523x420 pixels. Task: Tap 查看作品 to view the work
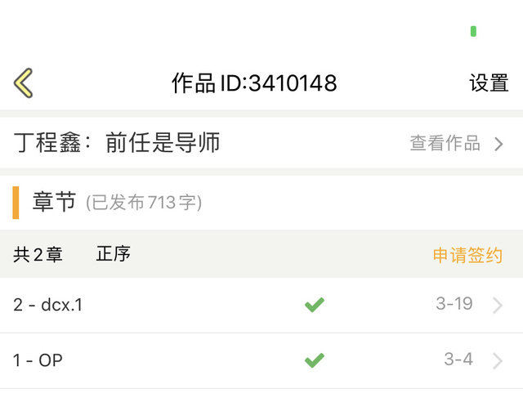(x=445, y=144)
